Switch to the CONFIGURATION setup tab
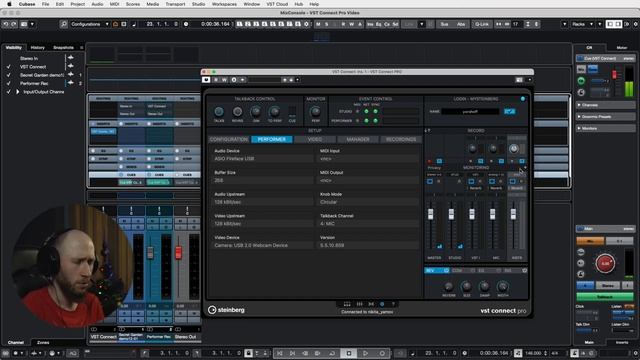Image resolution: width=640 pixels, height=360 pixels. click(229, 140)
